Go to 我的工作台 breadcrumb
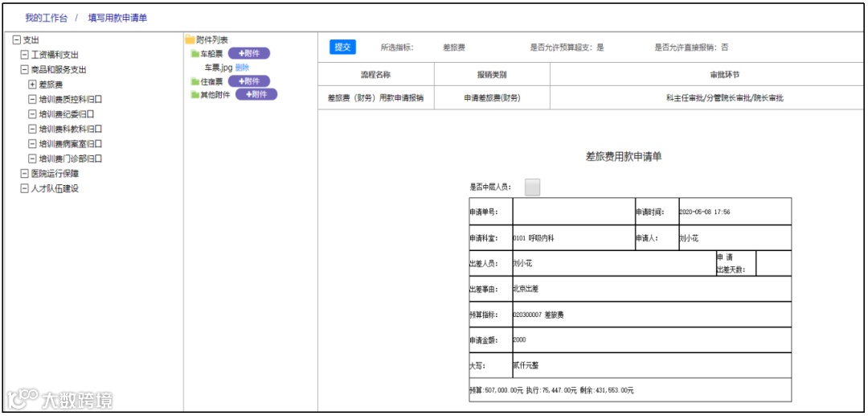Viewport: 868px width, 416px height. [46, 18]
